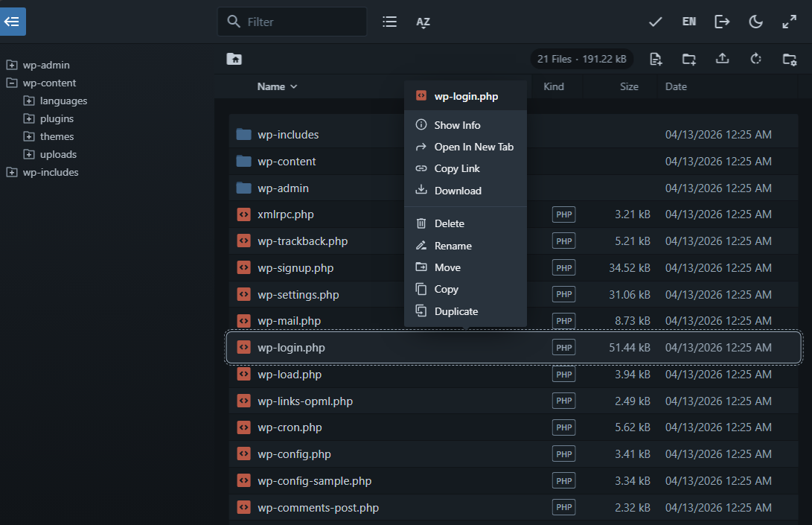Open the AZ sort options
Image resolution: width=812 pixels, height=525 pixels.
point(423,22)
